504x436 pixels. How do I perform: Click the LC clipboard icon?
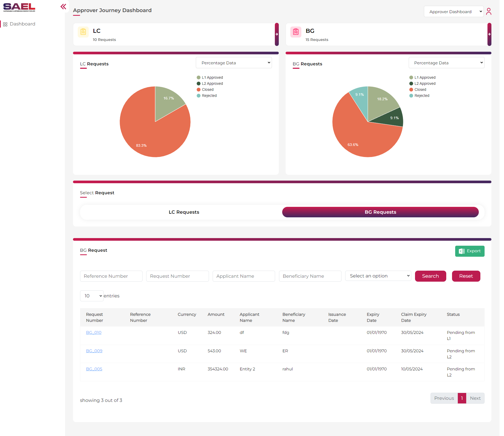click(83, 32)
